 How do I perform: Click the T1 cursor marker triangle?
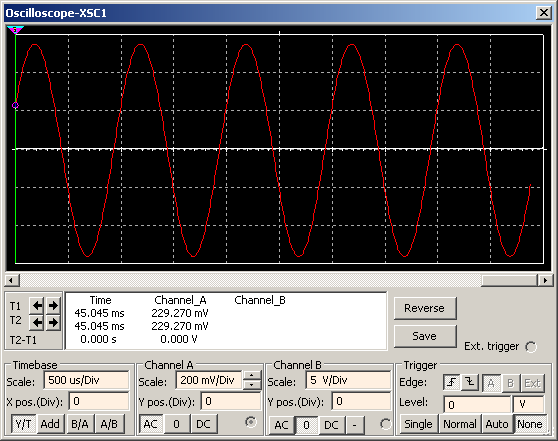(x=15, y=30)
